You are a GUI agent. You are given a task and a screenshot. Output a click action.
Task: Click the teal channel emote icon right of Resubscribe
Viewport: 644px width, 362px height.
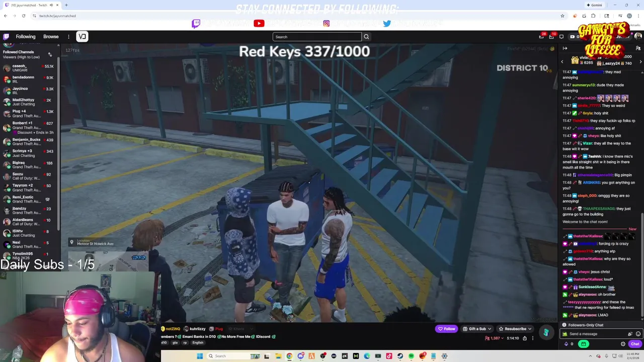[546, 332]
